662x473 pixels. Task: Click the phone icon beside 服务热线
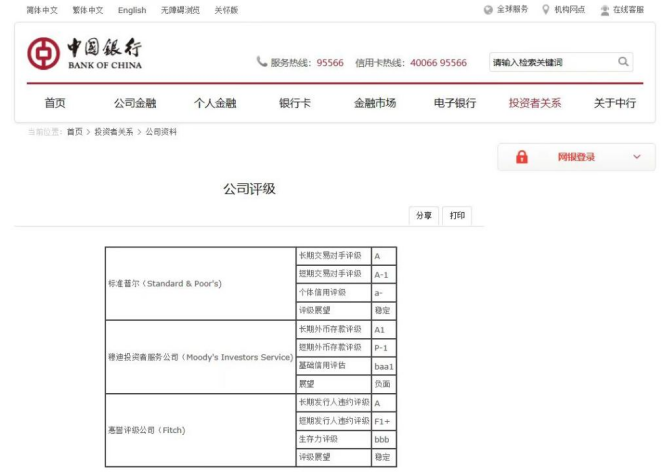[262, 62]
